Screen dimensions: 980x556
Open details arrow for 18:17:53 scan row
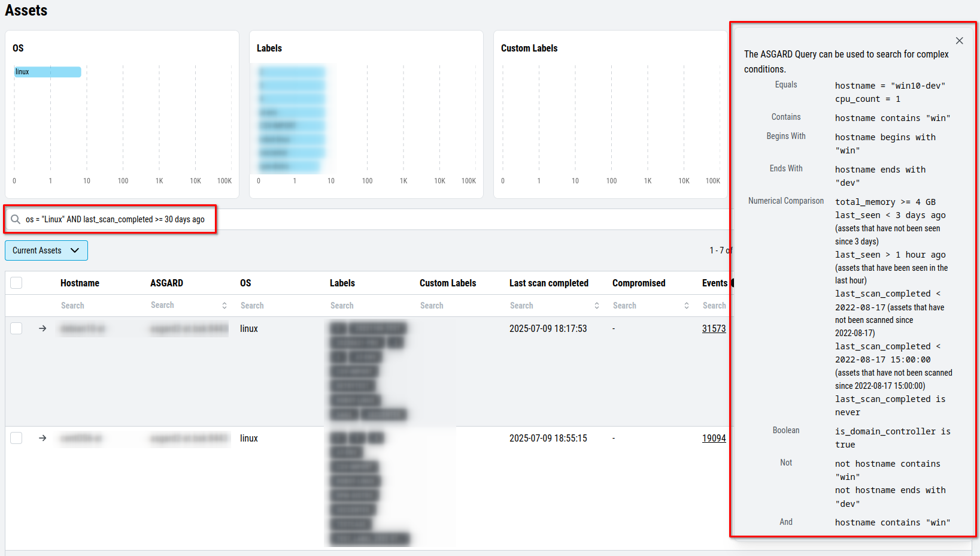(x=43, y=328)
